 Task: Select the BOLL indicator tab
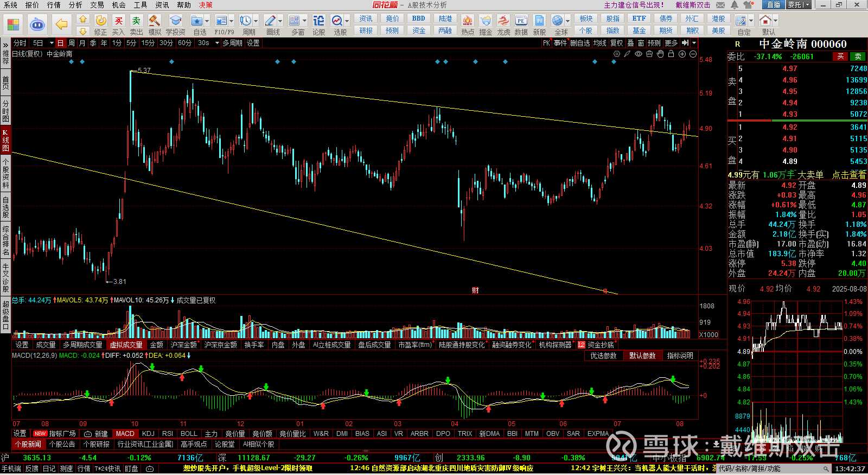tap(189, 434)
